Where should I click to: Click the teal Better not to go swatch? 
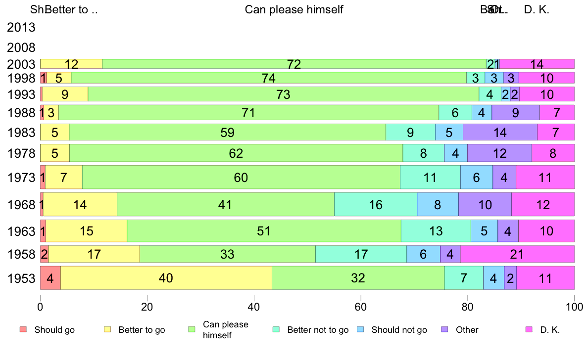click(276, 329)
